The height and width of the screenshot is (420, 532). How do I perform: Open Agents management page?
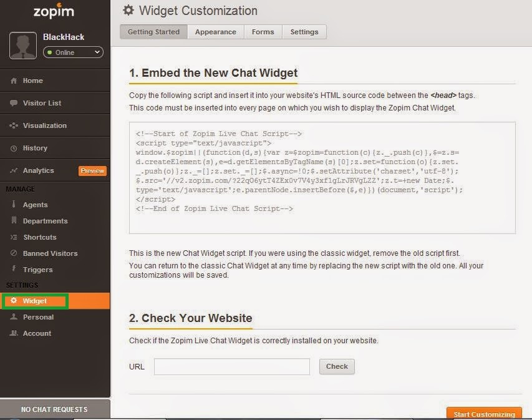click(55, 205)
